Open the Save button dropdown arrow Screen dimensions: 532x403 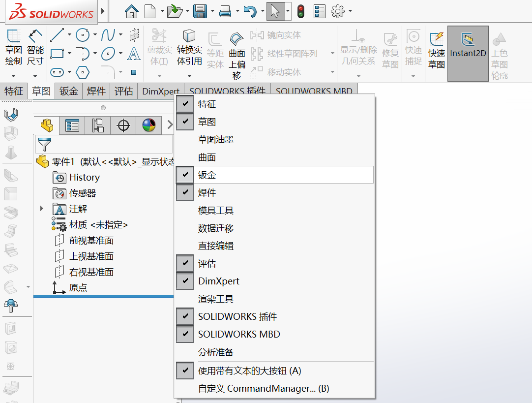click(212, 11)
